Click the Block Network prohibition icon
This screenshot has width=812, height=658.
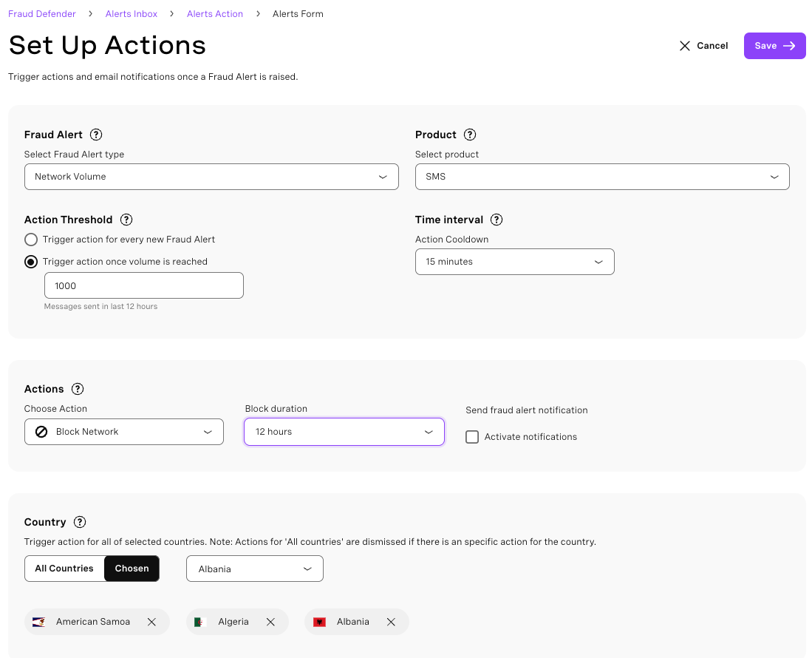pyautogui.click(x=41, y=432)
